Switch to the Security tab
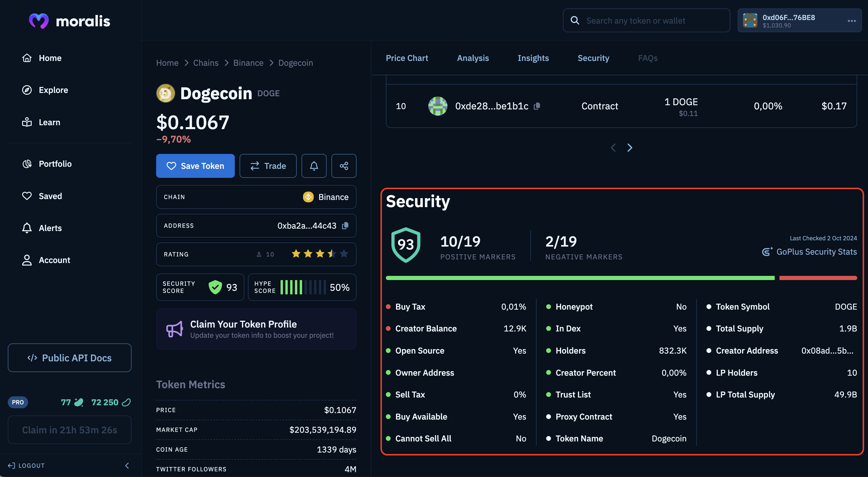868x477 pixels. coord(593,58)
